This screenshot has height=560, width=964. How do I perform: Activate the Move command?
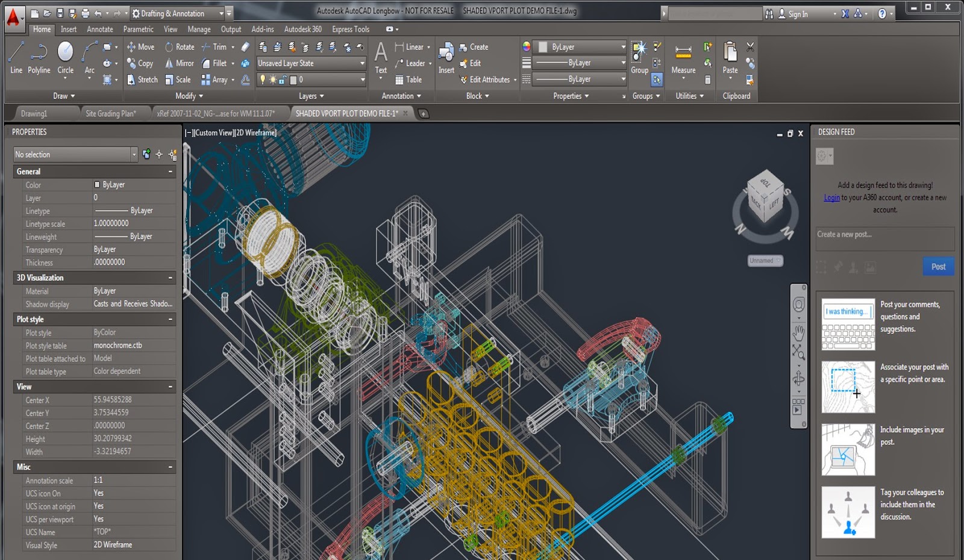coord(140,47)
